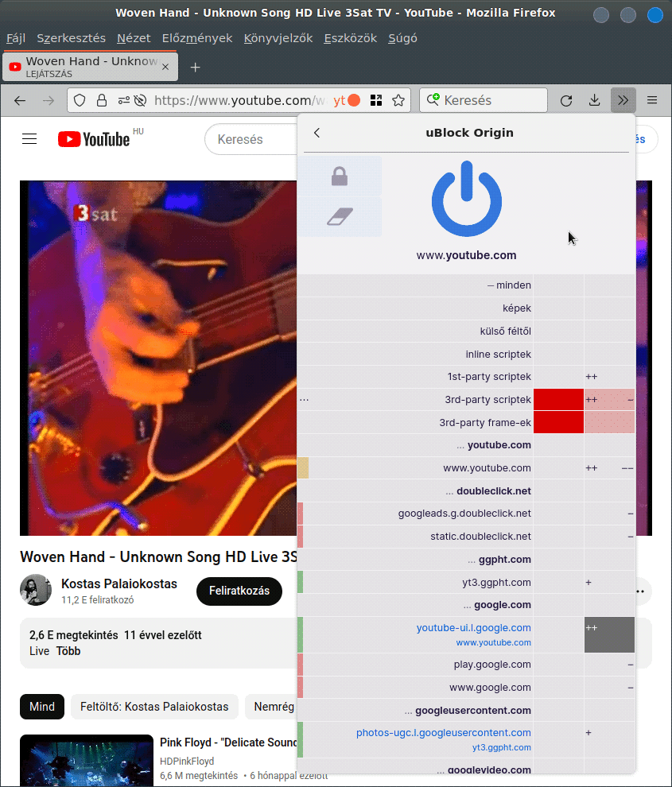Click the uBlock lock (save rules) icon
Screen dimensions: 672x787
coord(340,176)
